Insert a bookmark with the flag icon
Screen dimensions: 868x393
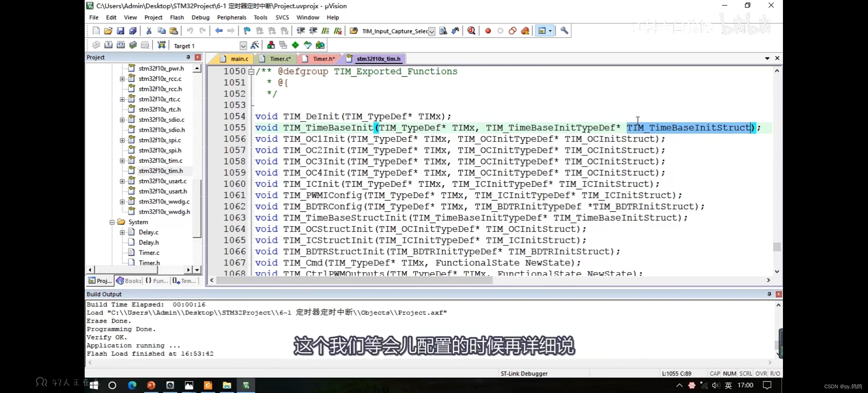coord(247,31)
